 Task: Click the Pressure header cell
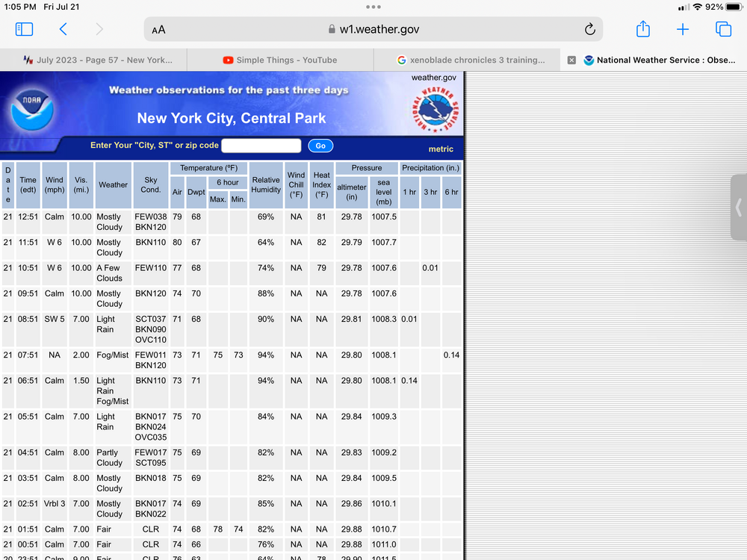point(366,167)
